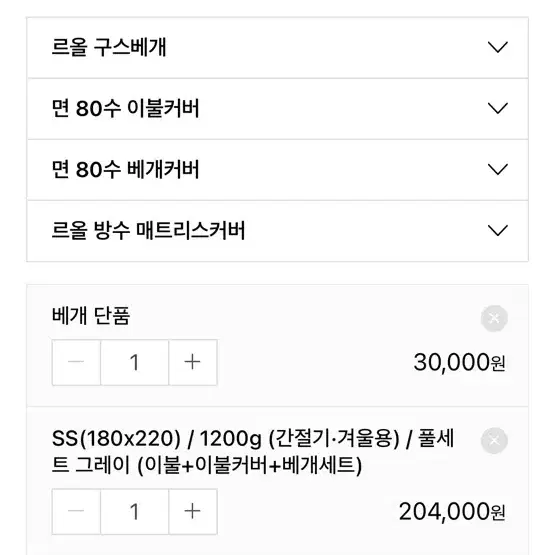
Task: Focus the SS 풀세트 quantity field
Action: coord(135,511)
